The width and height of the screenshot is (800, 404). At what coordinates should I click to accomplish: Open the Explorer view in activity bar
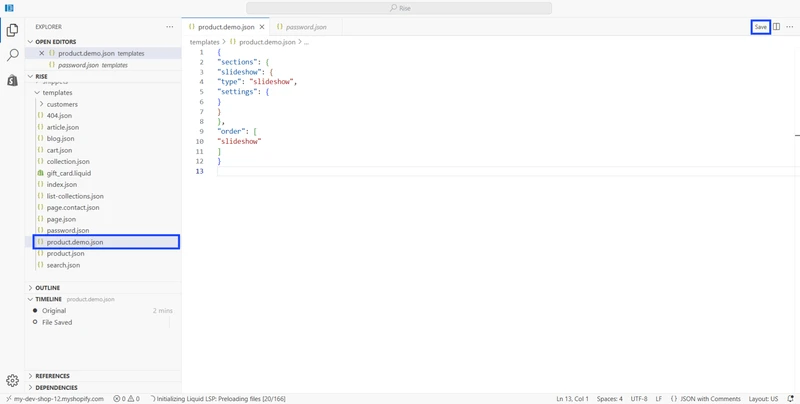pyautogui.click(x=12, y=30)
